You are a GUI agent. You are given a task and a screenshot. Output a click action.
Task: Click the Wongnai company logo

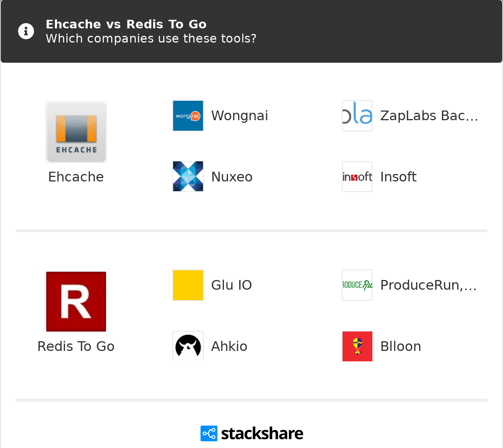pyautogui.click(x=188, y=116)
